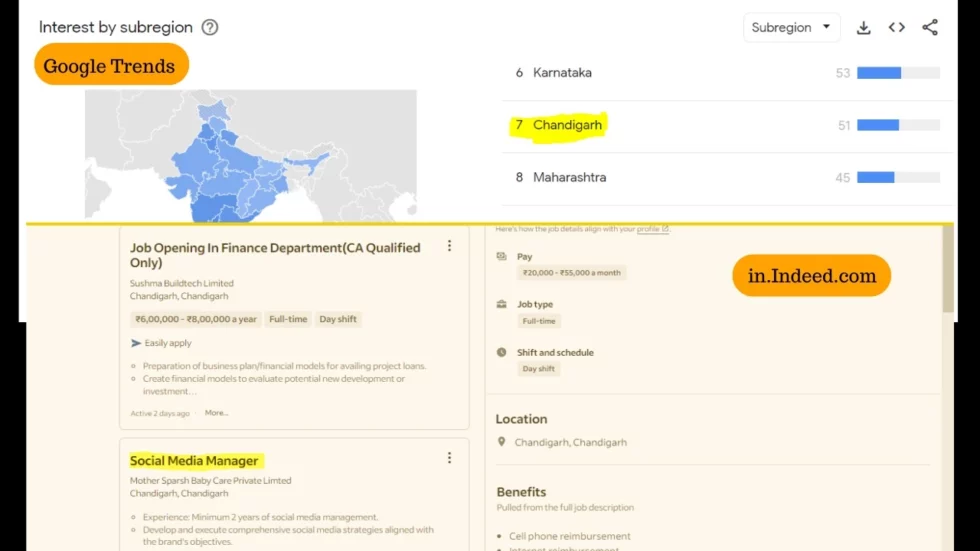Click the India map in Google Trends

coord(251,156)
